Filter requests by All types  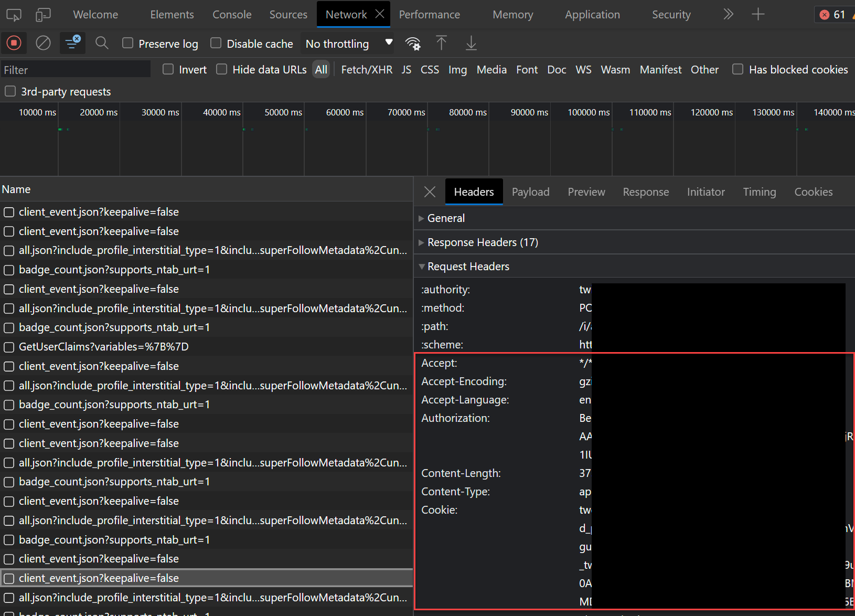click(x=321, y=69)
